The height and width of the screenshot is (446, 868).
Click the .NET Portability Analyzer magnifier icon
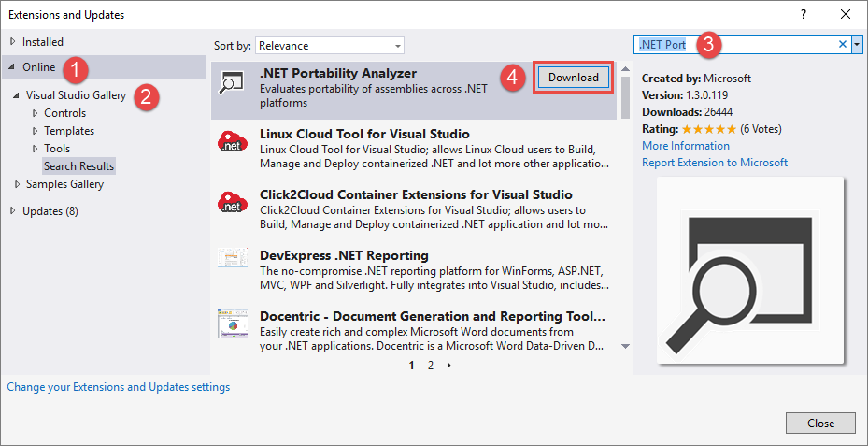tap(232, 81)
